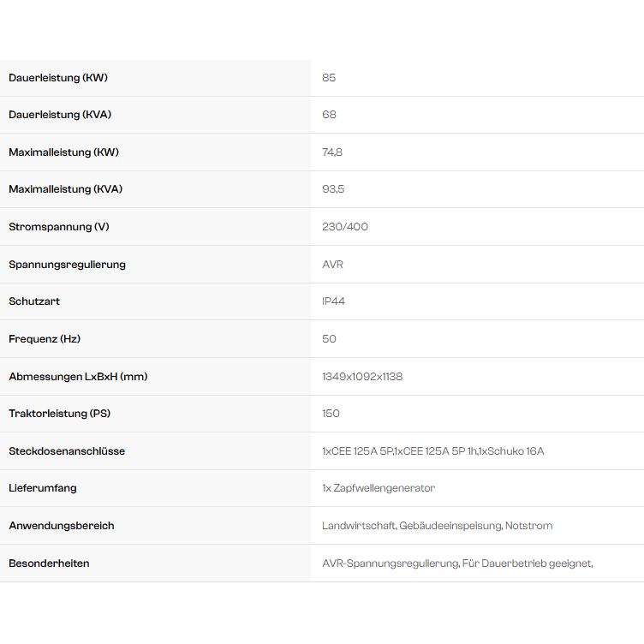Click the AVR value text
The width and height of the screenshot is (644, 644).
point(332,265)
